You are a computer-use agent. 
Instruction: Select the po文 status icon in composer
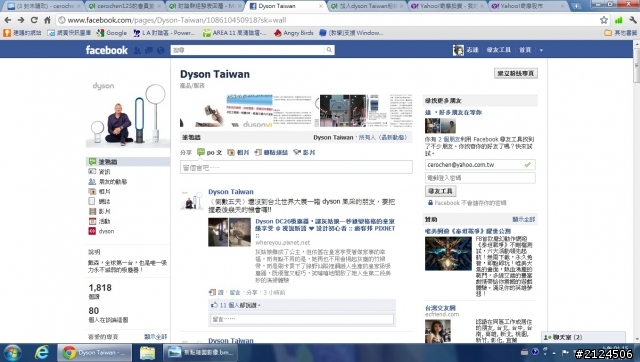click(201, 152)
